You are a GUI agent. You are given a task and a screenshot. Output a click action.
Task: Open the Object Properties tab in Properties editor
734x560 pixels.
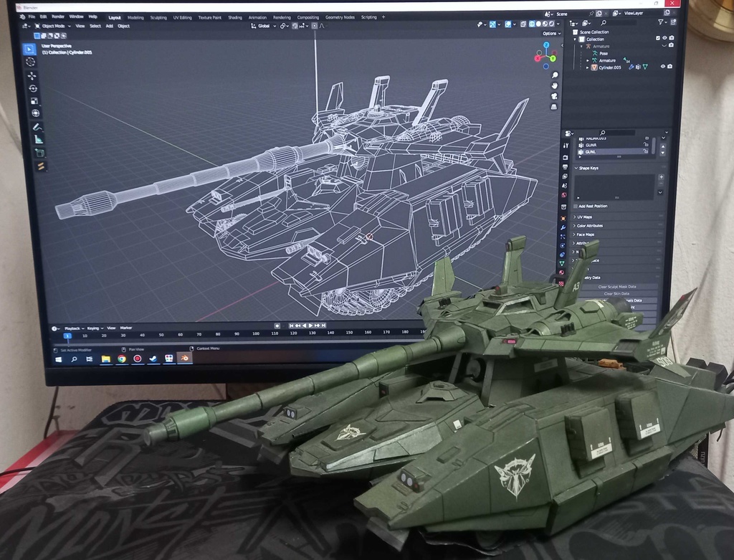pyautogui.click(x=563, y=218)
